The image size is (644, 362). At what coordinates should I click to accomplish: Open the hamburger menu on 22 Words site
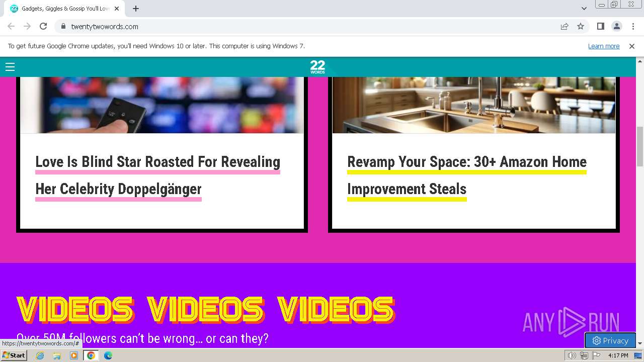[x=10, y=67]
